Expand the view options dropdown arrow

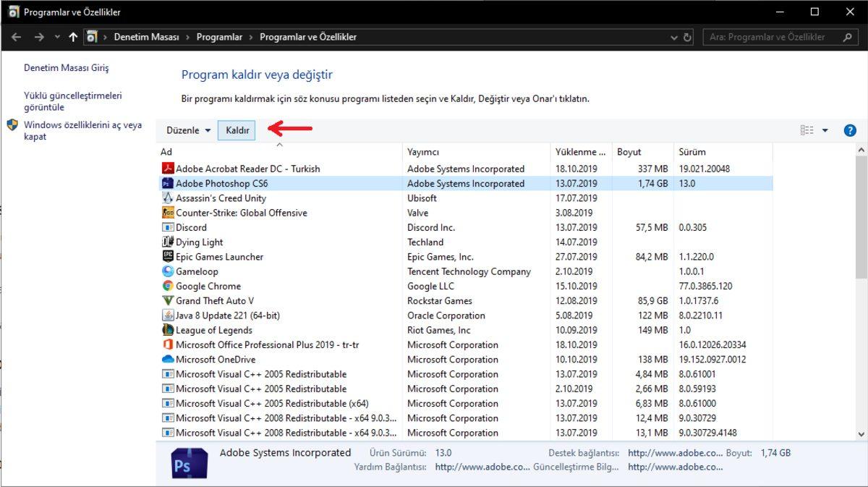tap(825, 130)
